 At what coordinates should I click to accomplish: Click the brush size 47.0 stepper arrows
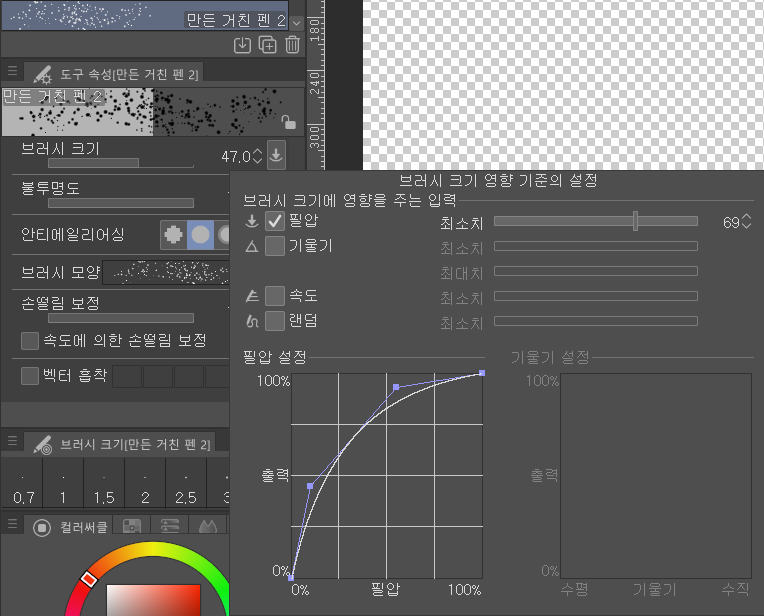point(258,156)
